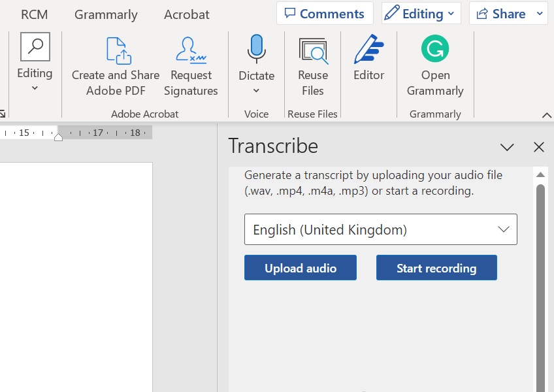Open the Grammarly ribbon tab
554x392 pixels.
(106, 14)
